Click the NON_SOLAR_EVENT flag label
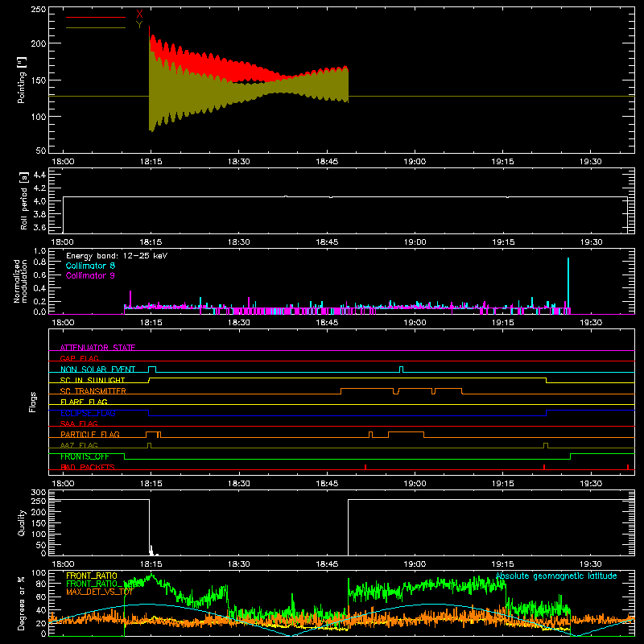Screen dimensions: 644x644 [x=97, y=369]
